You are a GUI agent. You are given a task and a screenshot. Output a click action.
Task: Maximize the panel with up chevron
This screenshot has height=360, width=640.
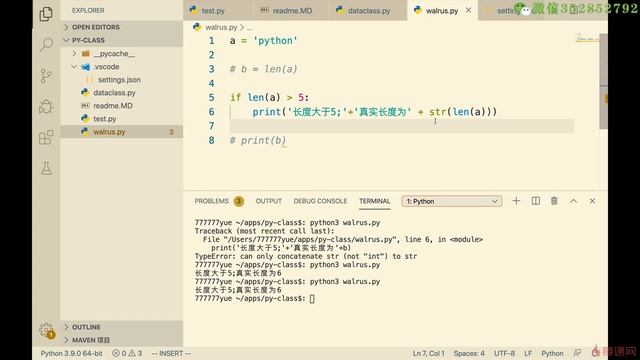point(573,201)
